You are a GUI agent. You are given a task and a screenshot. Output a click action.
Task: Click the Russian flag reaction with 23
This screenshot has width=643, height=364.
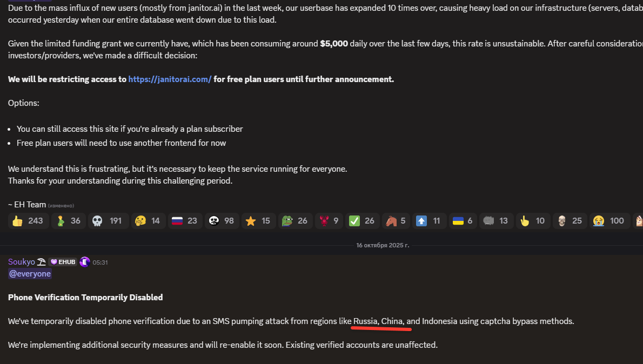point(185,221)
